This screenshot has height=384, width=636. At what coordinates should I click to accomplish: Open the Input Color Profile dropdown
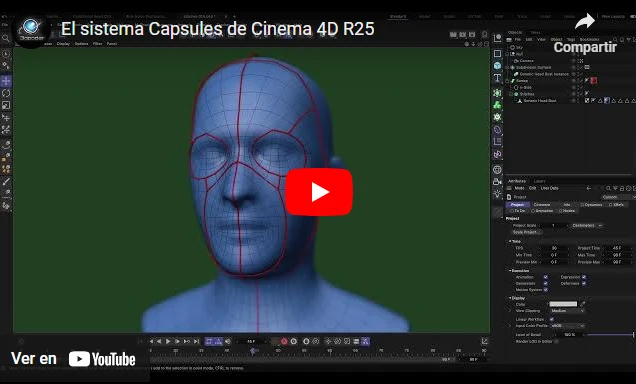(x=567, y=326)
